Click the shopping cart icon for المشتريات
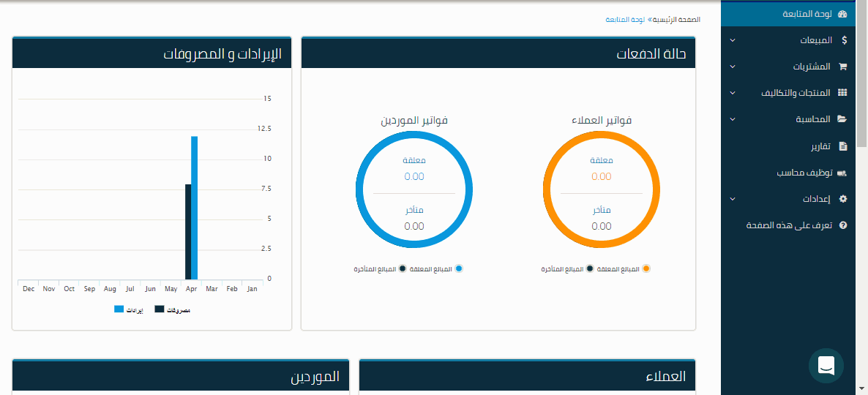Image resolution: width=868 pixels, height=395 pixels. point(842,67)
